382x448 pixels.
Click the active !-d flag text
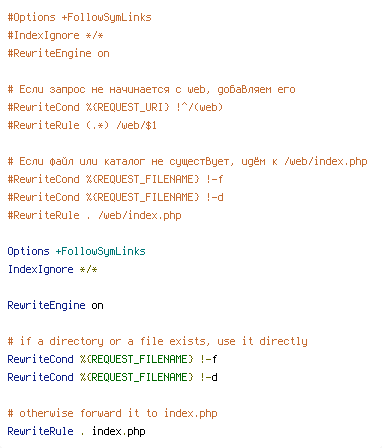point(209,377)
